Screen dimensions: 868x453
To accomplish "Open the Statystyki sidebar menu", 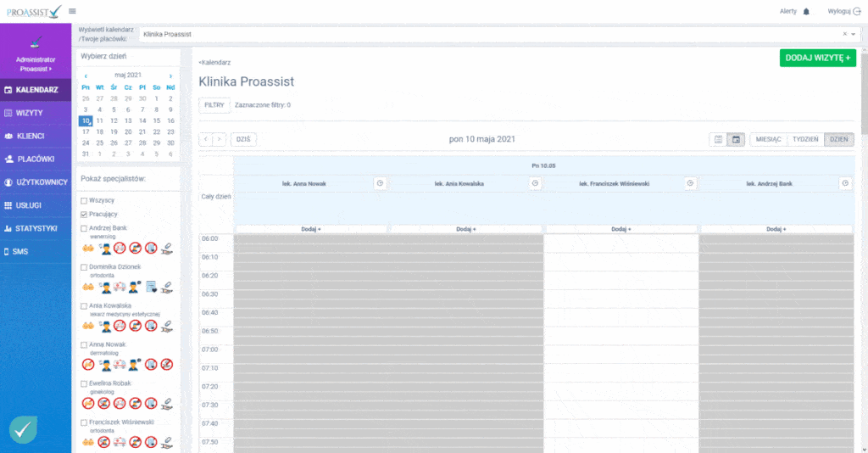I will (x=36, y=229).
